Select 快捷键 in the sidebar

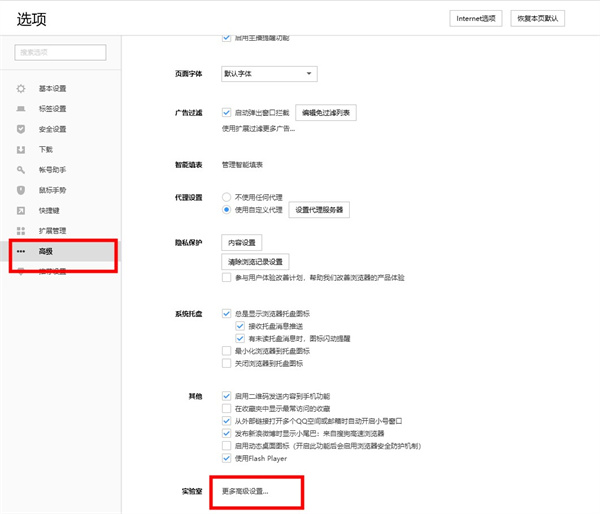click(x=49, y=210)
